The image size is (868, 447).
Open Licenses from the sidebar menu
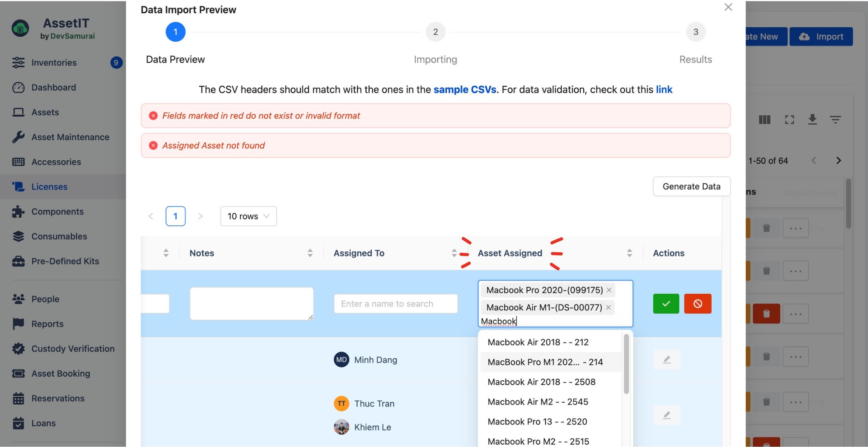(49, 186)
